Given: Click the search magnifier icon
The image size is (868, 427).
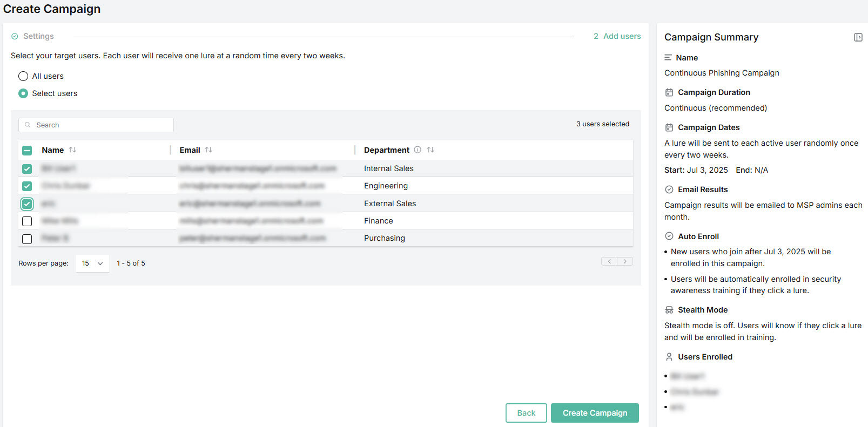Looking at the screenshot, I should (x=28, y=125).
